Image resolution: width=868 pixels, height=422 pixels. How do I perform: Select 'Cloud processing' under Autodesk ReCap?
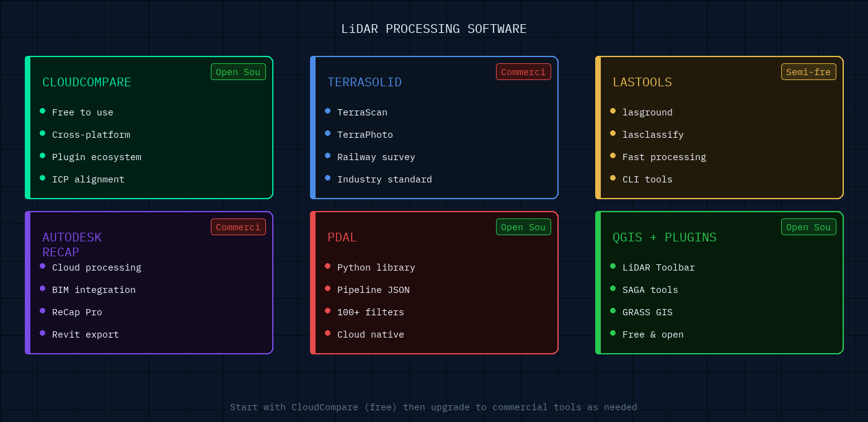[x=97, y=267]
